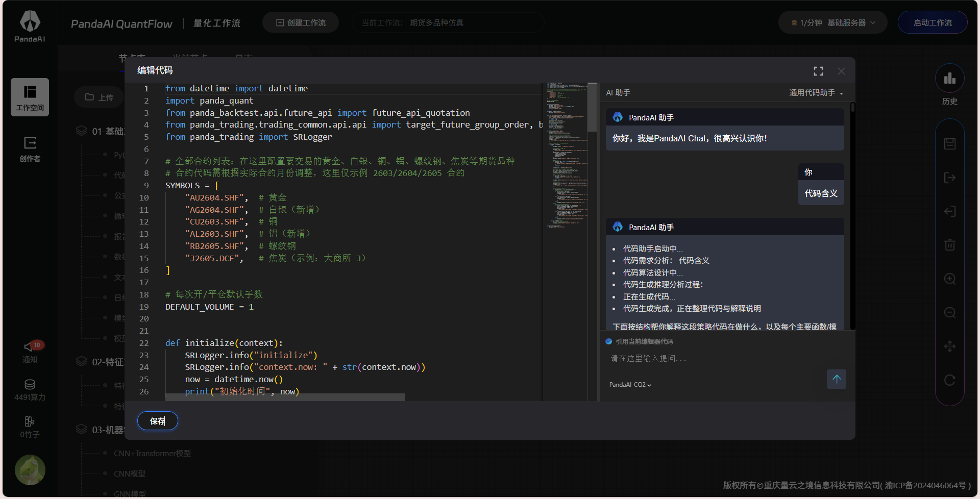Open the PandaAI-CQ2 model dropdown
The width and height of the screenshot is (980, 499).
[630, 385]
